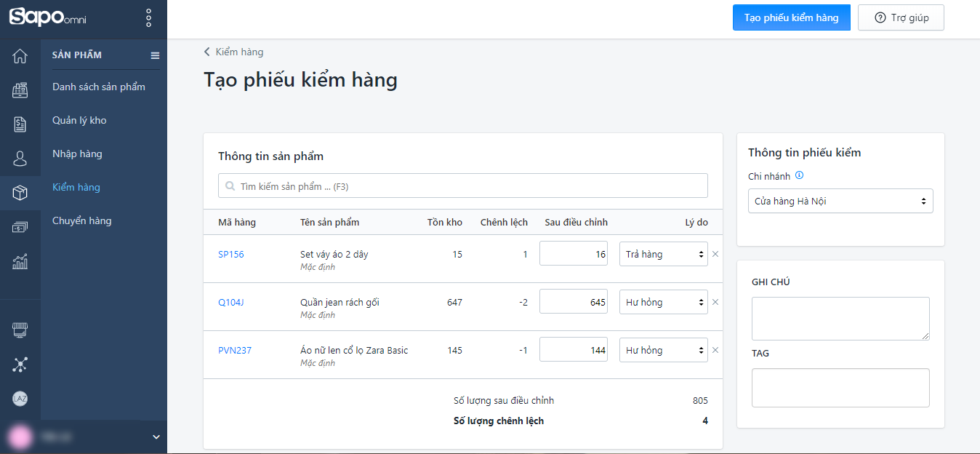Open the reports chart icon
The height and width of the screenshot is (454, 980).
click(x=20, y=262)
